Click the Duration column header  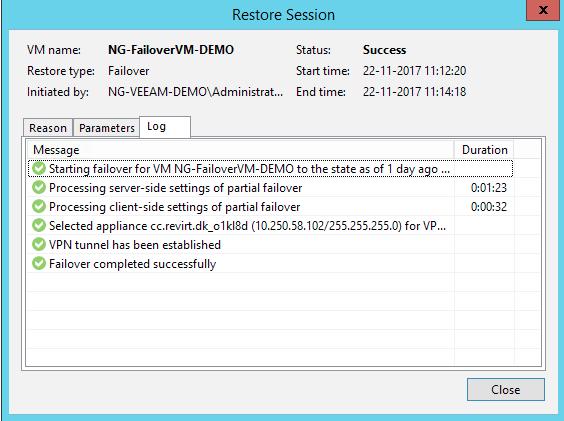click(x=484, y=150)
